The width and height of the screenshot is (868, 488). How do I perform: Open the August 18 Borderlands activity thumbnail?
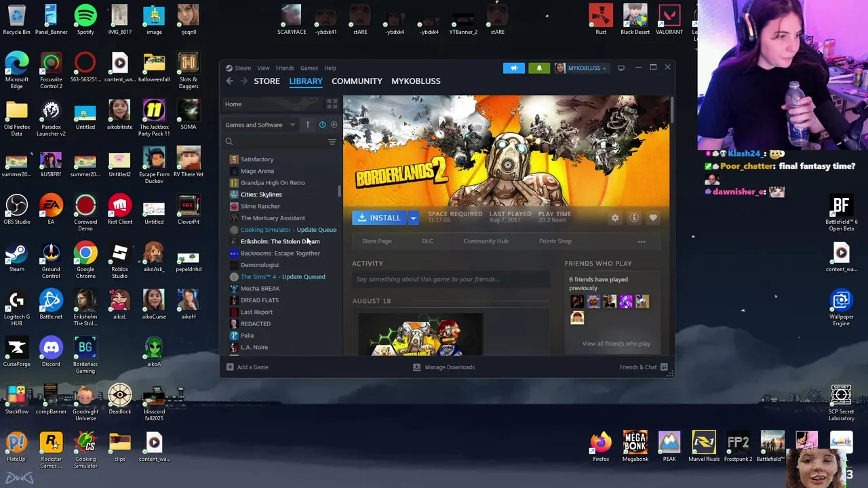tap(420, 335)
